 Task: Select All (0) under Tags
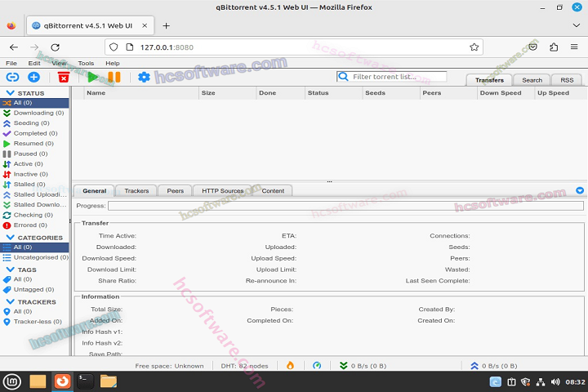[x=34, y=279]
